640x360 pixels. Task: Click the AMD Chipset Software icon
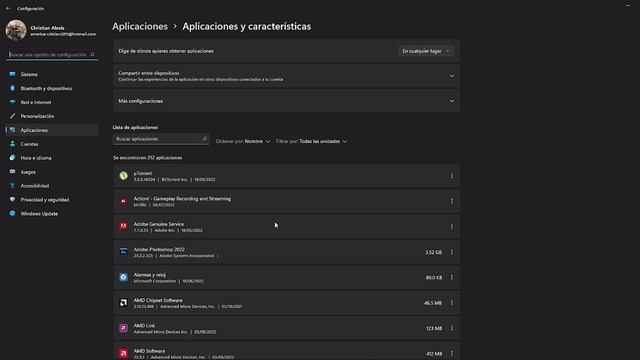pyautogui.click(x=123, y=303)
